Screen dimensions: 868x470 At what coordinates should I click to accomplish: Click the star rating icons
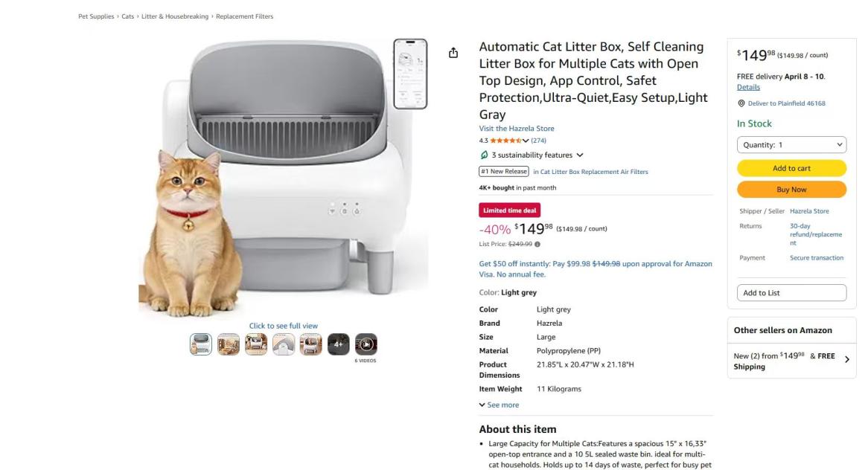point(505,141)
